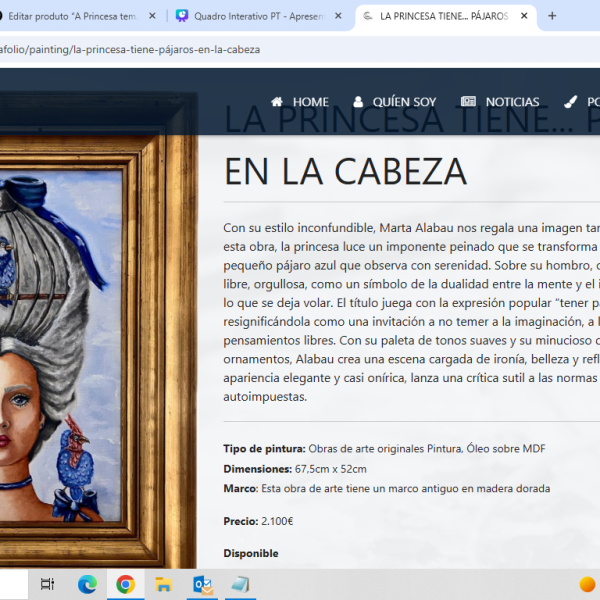Click the address bar URL
This screenshot has width=600, height=600.
point(130,50)
